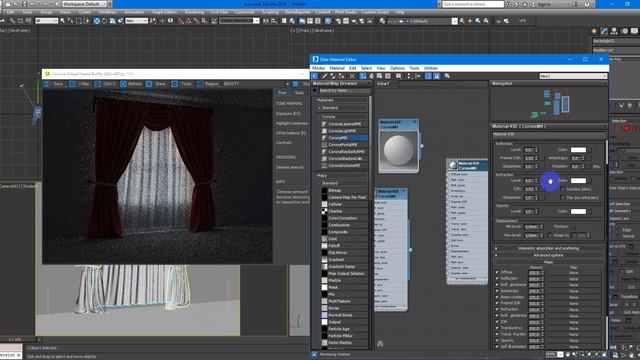
Task: Switch to Stats tab in Corona VFB
Action: coord(299,93)
